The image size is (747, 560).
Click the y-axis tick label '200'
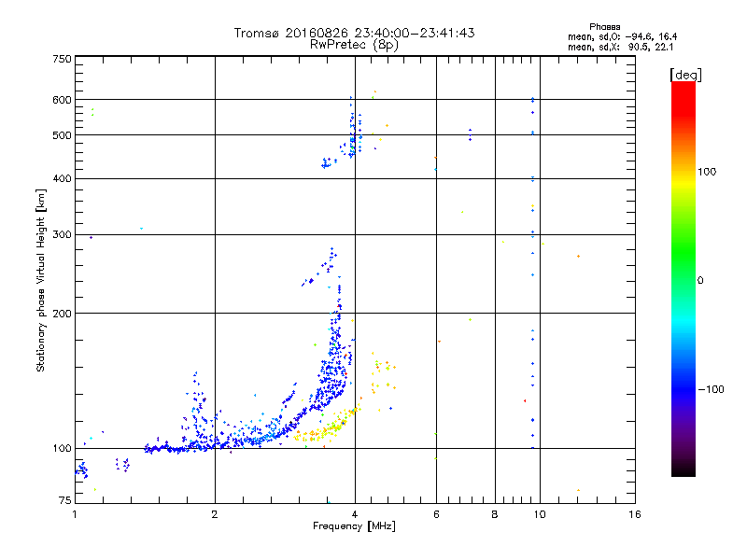pos(62,314)
